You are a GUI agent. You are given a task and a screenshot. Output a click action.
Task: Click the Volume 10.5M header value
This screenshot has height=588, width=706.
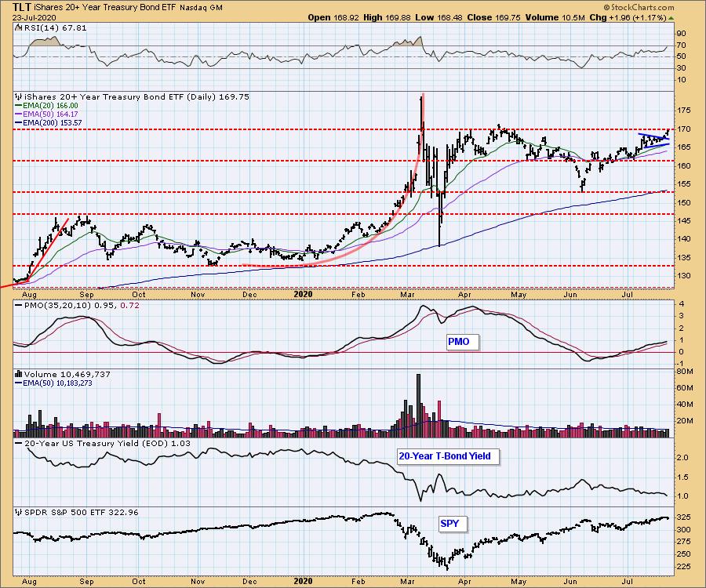click(x=555, y=17)
